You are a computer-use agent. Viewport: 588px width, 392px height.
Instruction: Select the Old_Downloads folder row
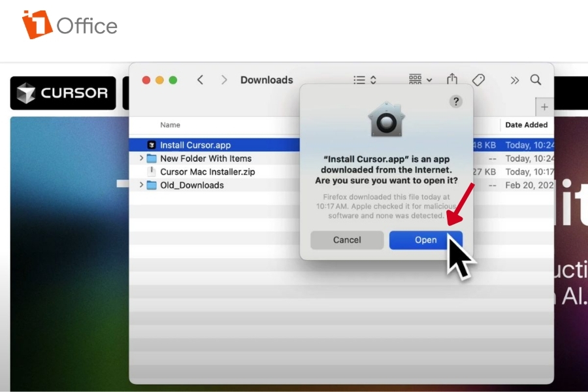[341, 185]
